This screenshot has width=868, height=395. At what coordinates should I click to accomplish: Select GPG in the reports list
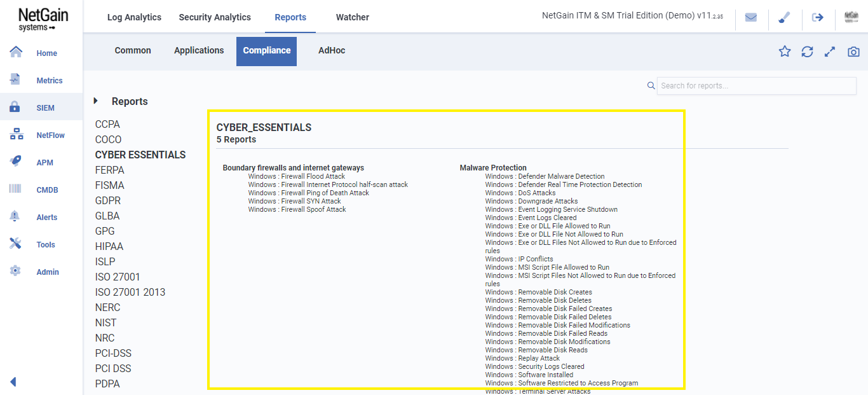click(105, 231)
